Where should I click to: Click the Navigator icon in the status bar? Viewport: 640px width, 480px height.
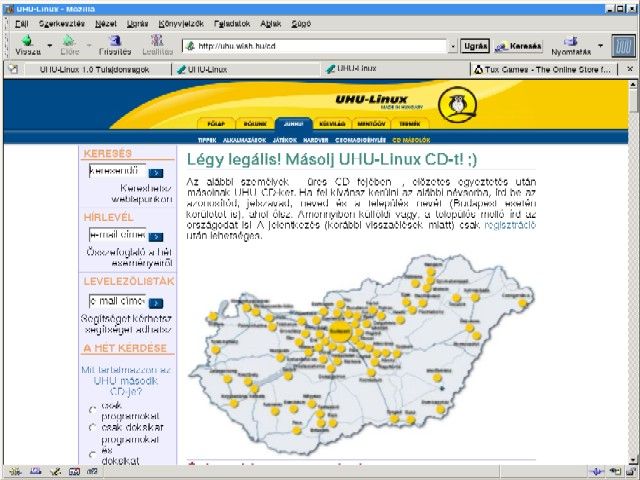pos(15,472)
